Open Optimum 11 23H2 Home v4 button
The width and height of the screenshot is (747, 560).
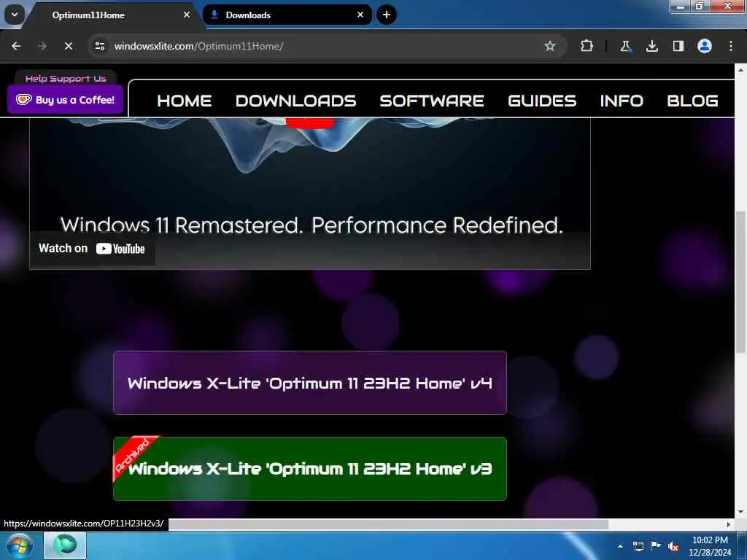pos(309,383)
